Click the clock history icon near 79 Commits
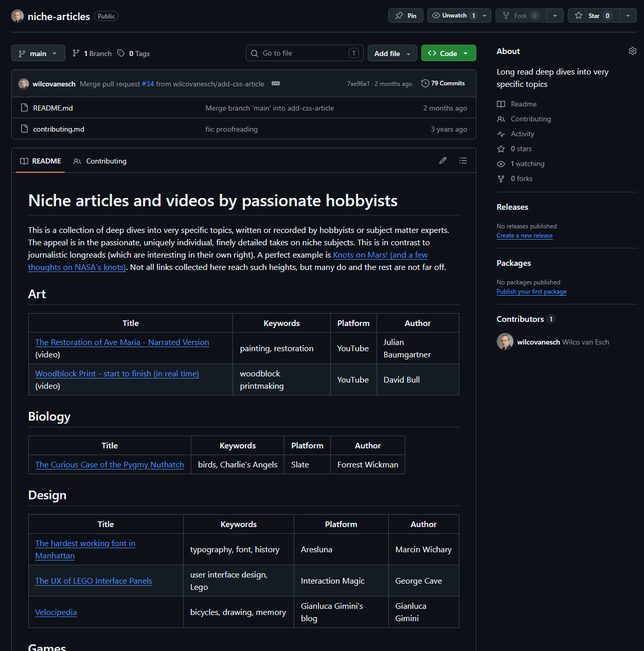The height and width of the screenshot is (651, 644). point(425,83)
